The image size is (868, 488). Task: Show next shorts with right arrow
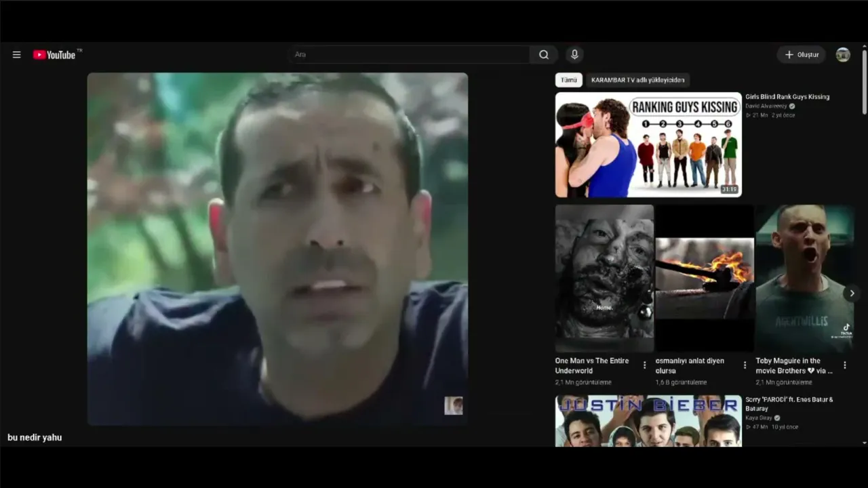tap(852, 293)
